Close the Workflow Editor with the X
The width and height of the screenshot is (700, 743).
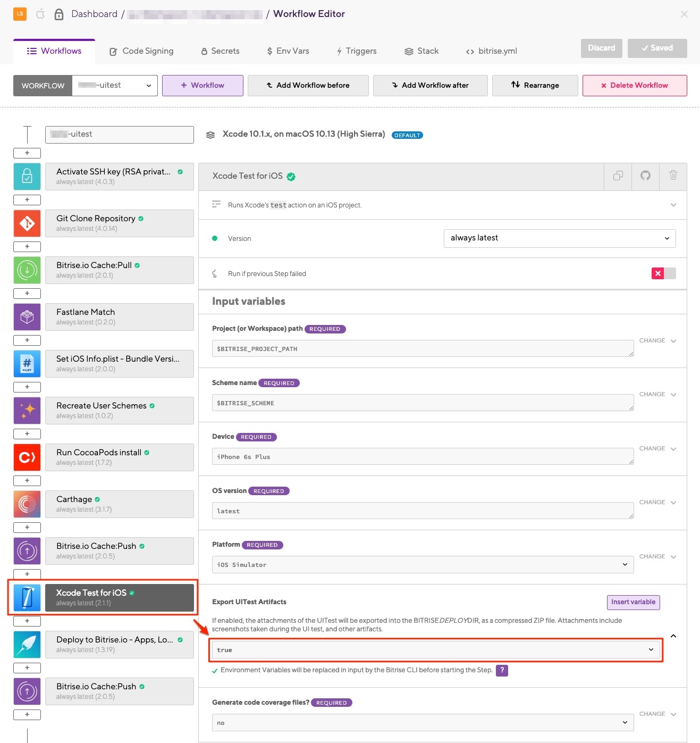pos(684,14)
